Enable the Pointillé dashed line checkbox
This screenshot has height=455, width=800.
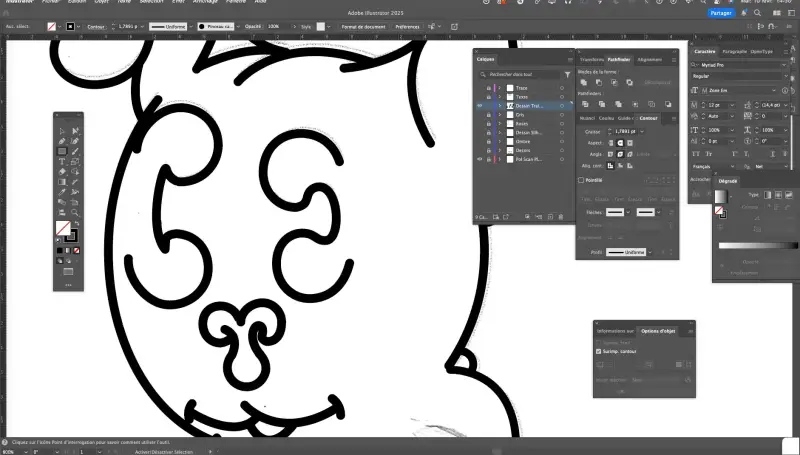pyautogui.click(x=581, y=180)
